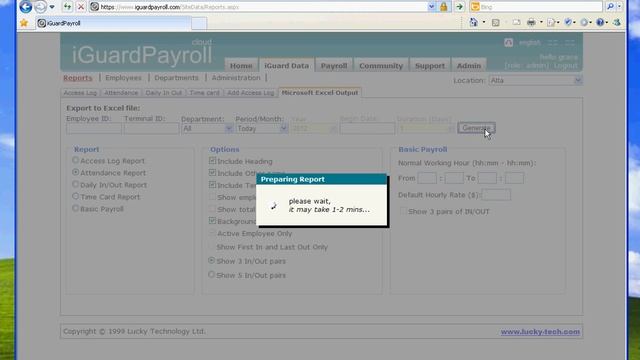Click the Bing provider icon in search box
The height and width of the screenshot is (360, 640).
[475, 7]
